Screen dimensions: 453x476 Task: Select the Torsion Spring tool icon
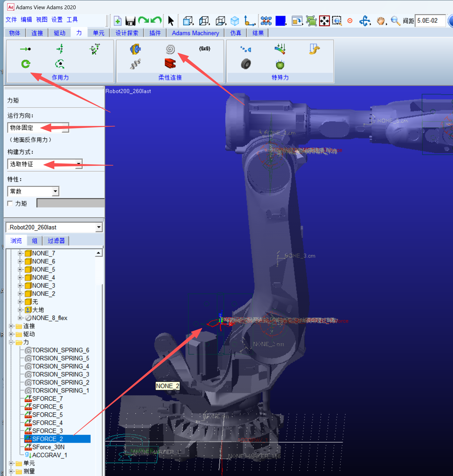click(170, 49)
